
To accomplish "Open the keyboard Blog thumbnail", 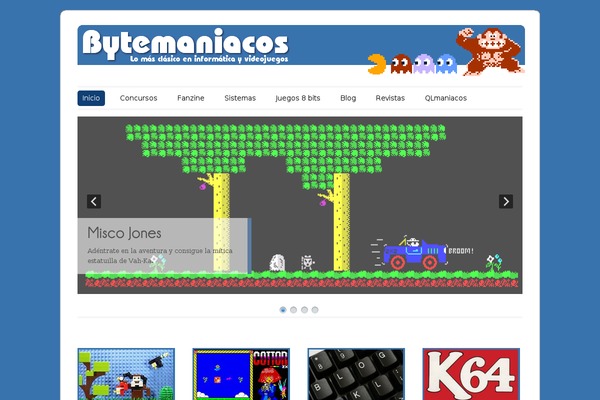I will [x=356, y=374].
